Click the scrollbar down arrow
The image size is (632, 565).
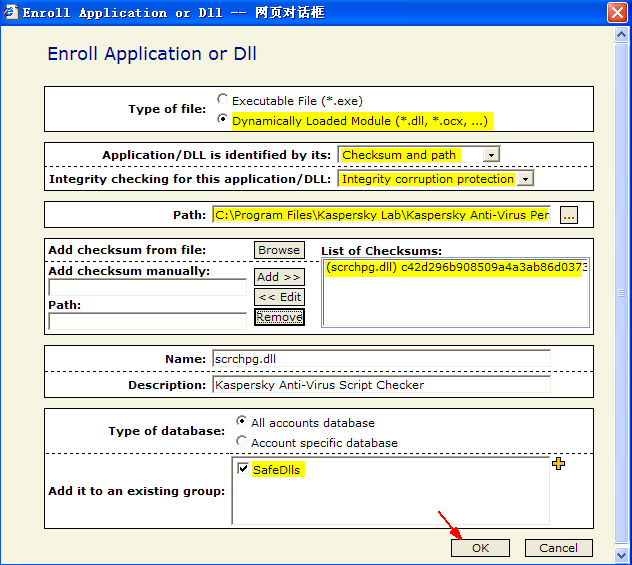point(621,556)
